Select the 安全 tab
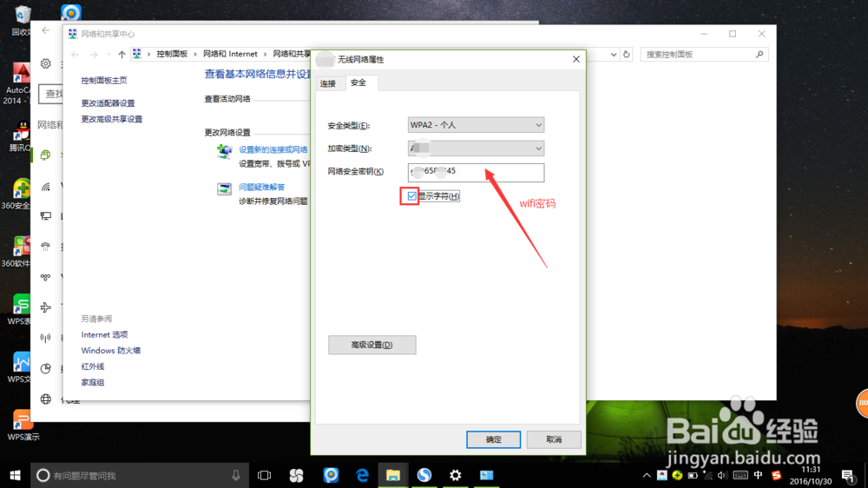This screenshot has width=868, height=488. coord(358,82)
